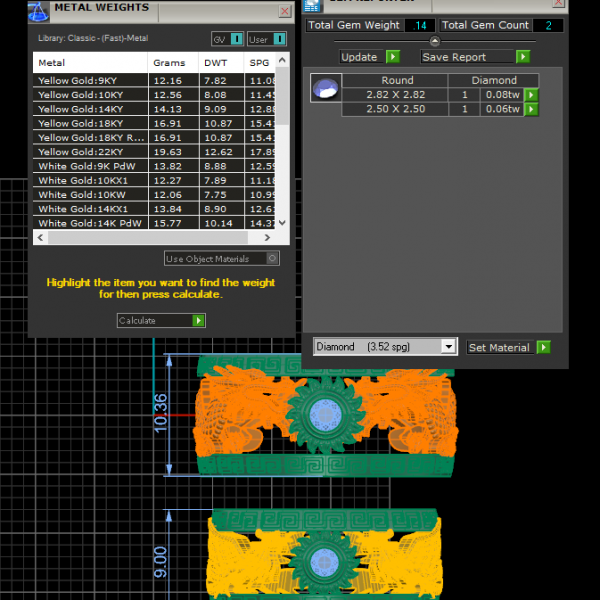Open the Diamond material dropdown
600x600 pixels.
point(448,347)
